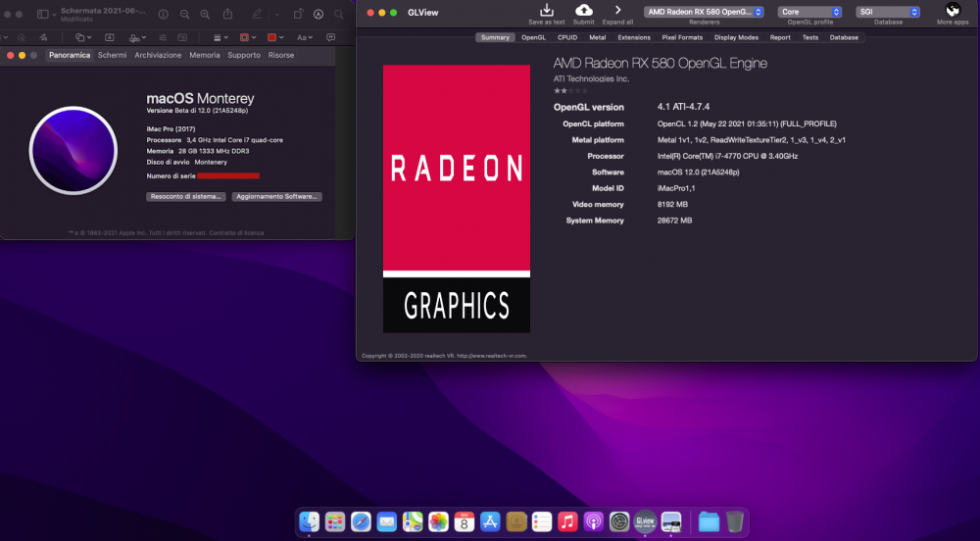Click the Preview search magnifier icon

(339, 14)
